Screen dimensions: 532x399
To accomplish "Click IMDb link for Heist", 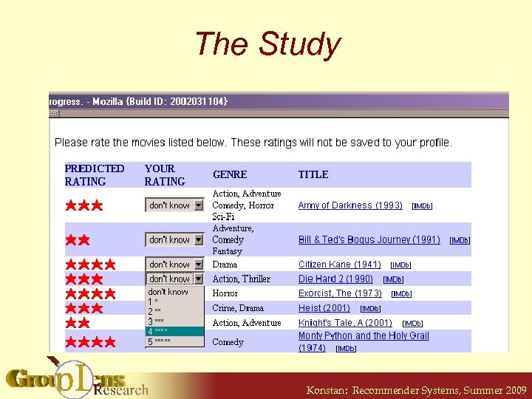I will (x=370, y=309).
